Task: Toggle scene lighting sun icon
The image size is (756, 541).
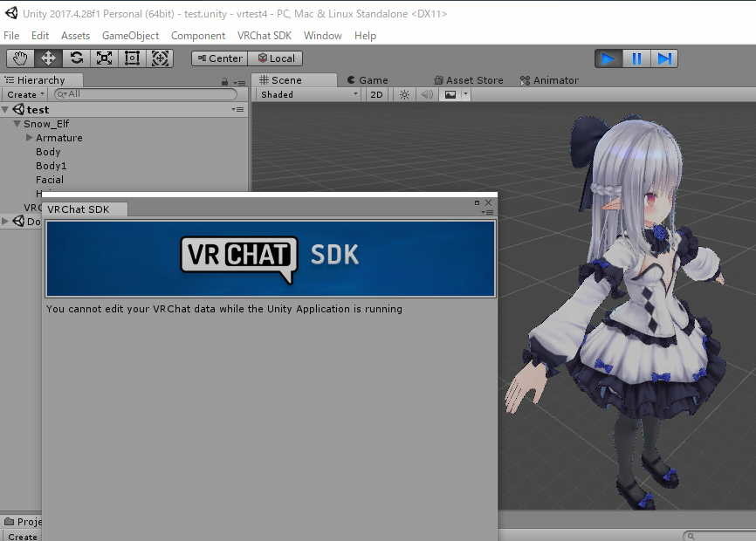Action: pos(404,94)
